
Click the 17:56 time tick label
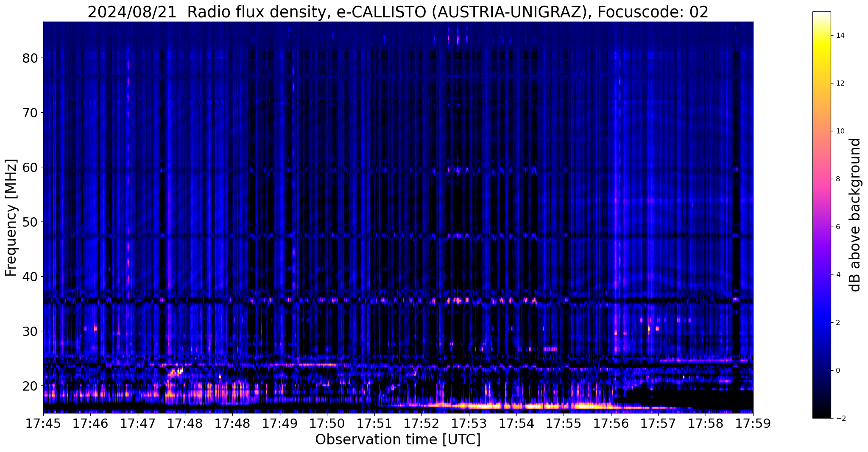611,424
